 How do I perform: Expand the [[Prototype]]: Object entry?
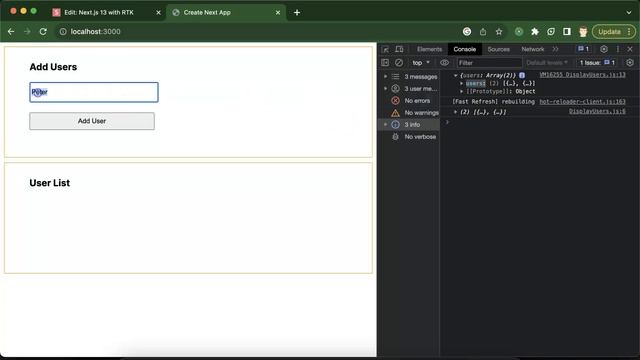[462, 91]
